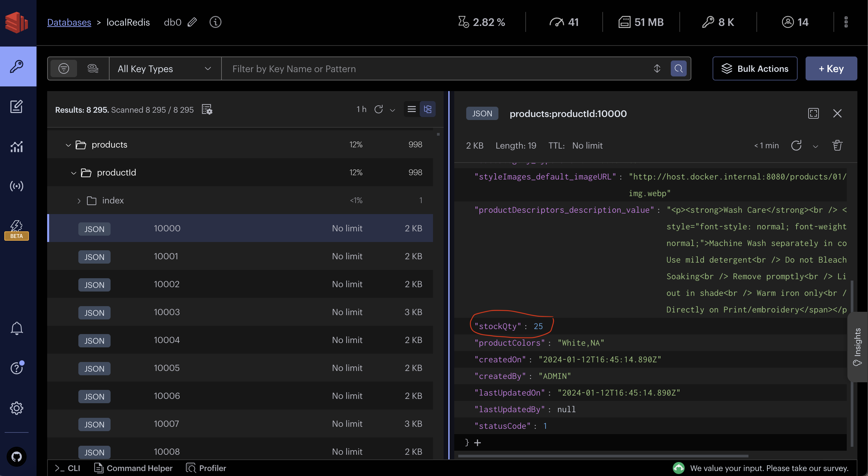Refresh the key list results
This screenshot has height=476, width=868.
[x=379, y=109]
